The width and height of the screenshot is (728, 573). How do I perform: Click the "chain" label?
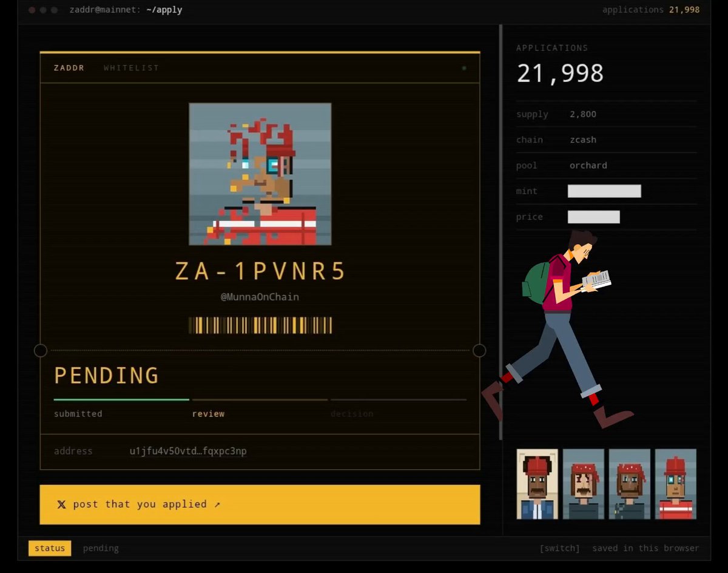click(x=530, y=140)
